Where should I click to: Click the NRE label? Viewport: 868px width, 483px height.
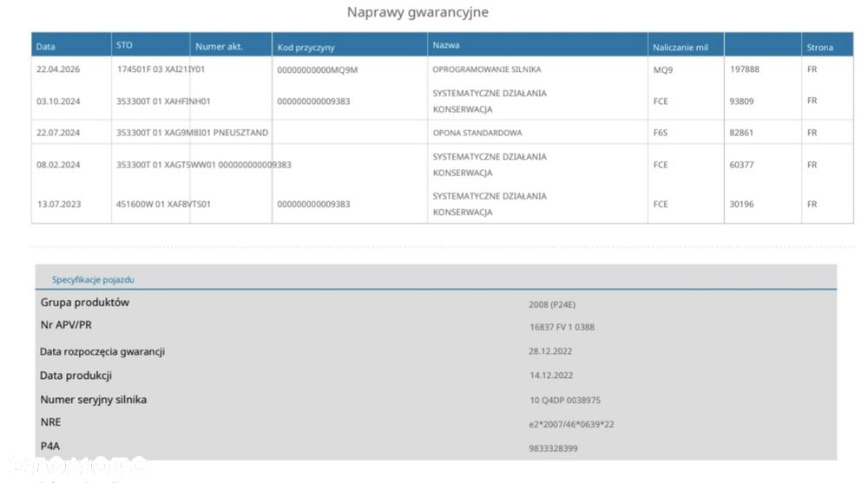coord(50,422)
